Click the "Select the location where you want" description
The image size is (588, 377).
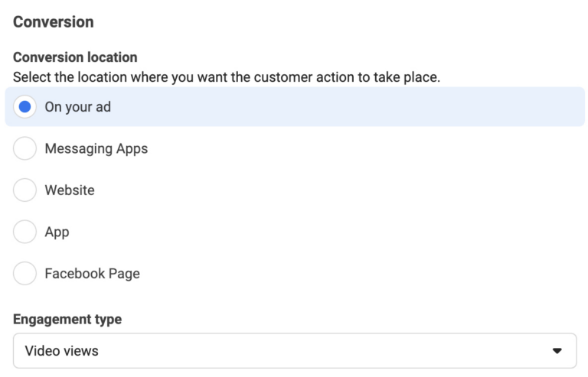click(x=227, y=77)
